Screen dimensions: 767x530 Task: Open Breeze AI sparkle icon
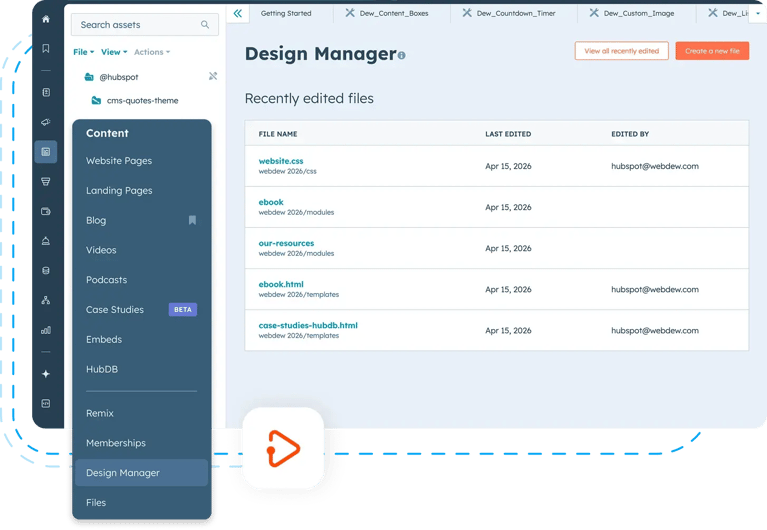click(46, 374)
